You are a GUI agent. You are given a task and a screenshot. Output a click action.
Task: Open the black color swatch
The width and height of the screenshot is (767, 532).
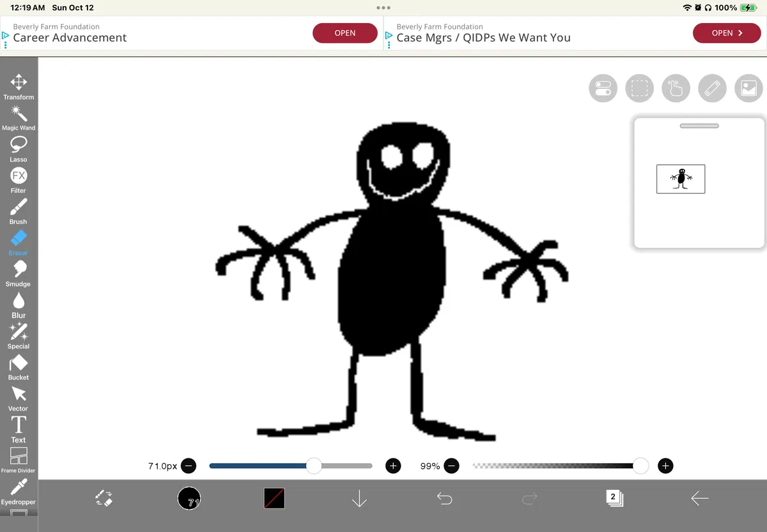(274, 498)
